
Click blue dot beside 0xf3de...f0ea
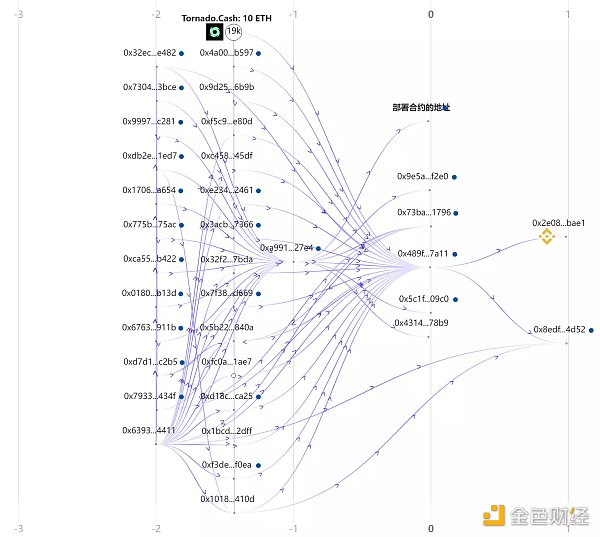click(x=258, y=466)
